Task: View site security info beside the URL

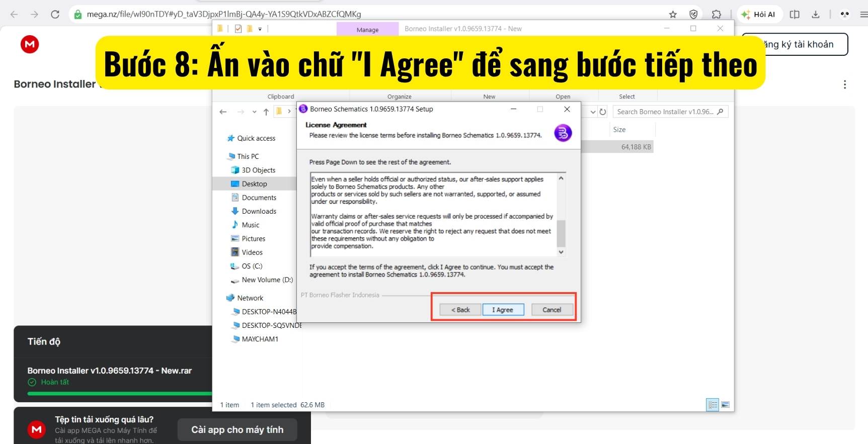Action: (x=78, y=15)
